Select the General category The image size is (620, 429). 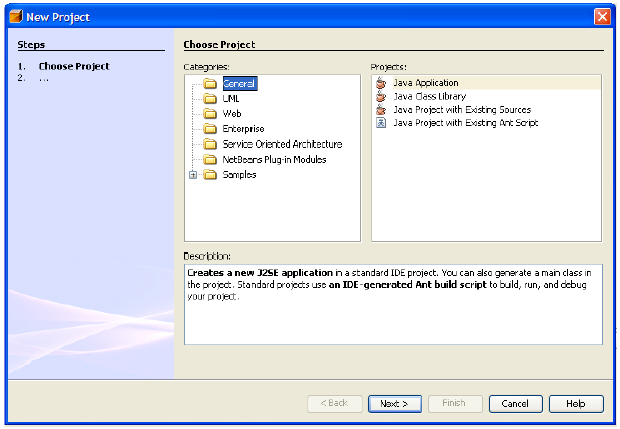pos(240,83)
